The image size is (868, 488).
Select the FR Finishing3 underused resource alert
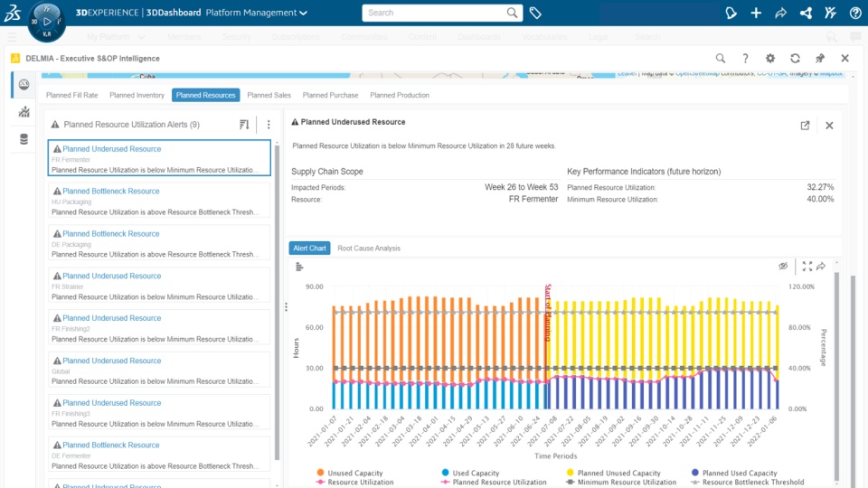pyautogui.click(x=159, y=413)
